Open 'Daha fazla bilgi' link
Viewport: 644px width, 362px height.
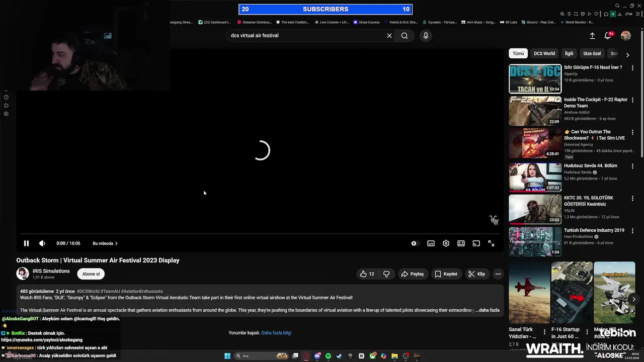click(x=276, y=333)
